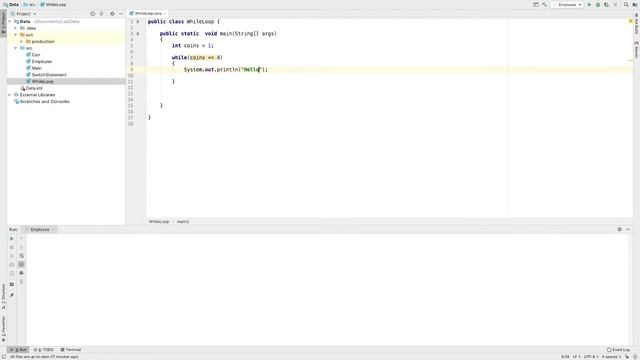Collapse the out folder
The width and height of the screenshot is (640, 360).
point(16,35)
